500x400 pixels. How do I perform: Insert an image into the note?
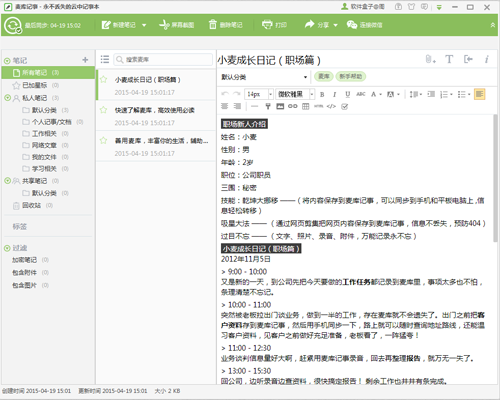pyautogui.click(x=280, y=106)
